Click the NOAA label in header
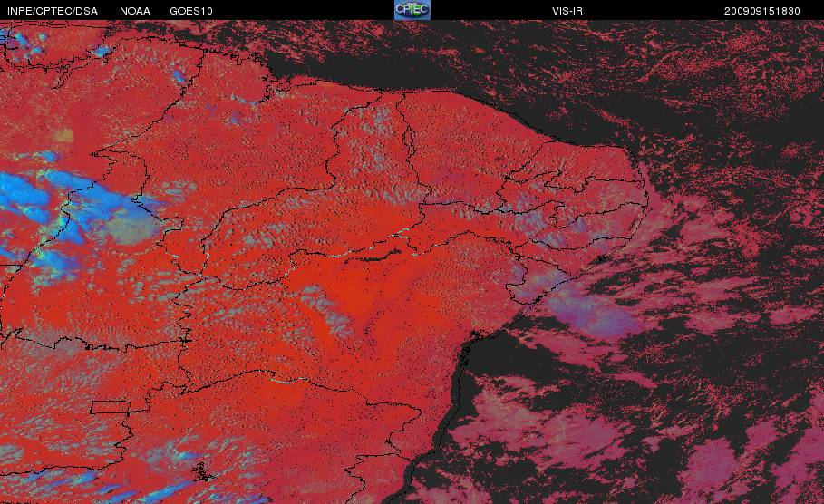Viewport: 824px width, 504px height. pos(135,11)
